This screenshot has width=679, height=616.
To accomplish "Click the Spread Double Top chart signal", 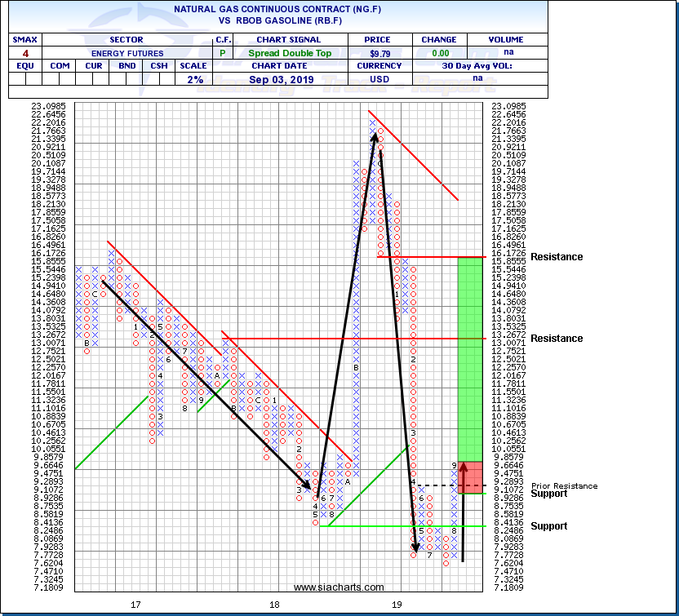I will tap(288, 52).
